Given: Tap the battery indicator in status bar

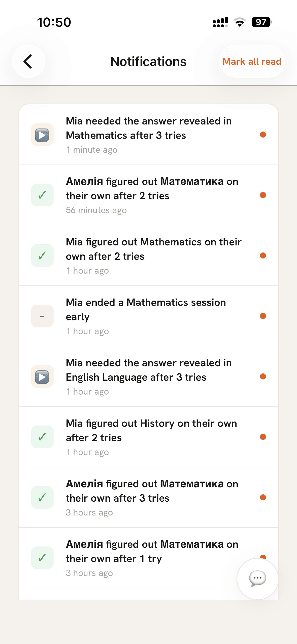Looking at the screenshot, I should [261, 22].
